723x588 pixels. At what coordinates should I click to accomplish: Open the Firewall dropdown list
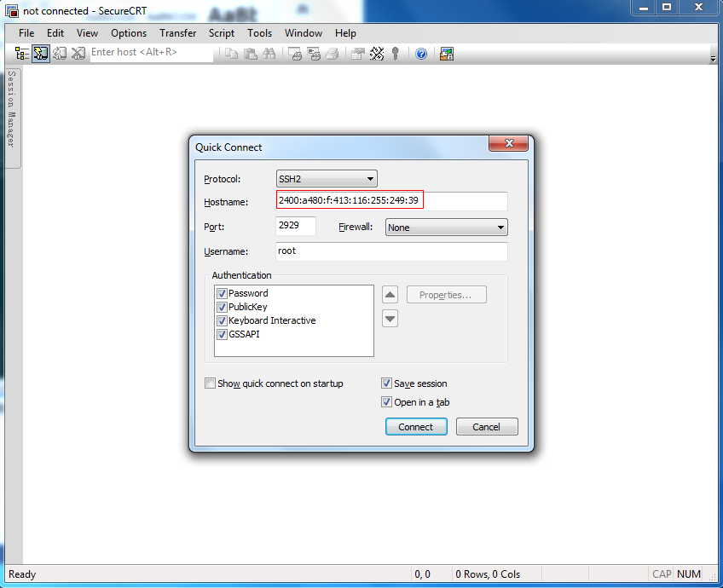pos(446,228)
